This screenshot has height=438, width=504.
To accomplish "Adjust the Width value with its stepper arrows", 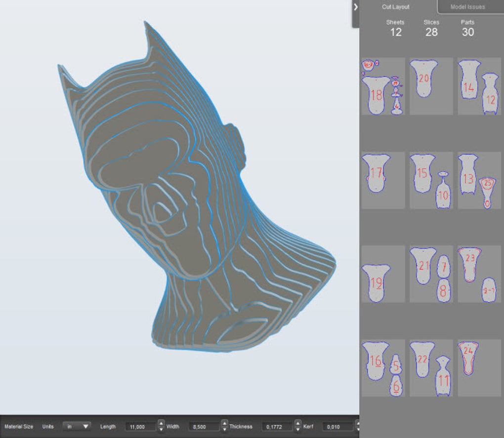I will coord(225,427).
